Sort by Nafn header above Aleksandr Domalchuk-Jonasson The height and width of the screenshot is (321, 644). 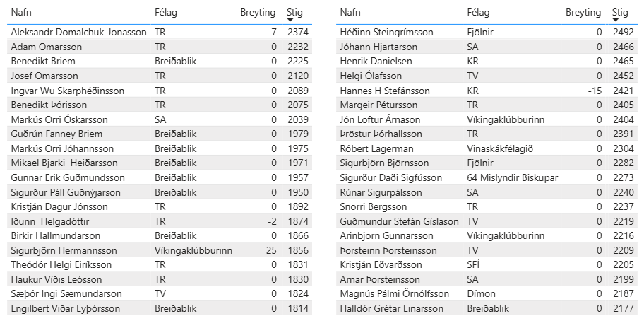pyautogui.click(x=22, y=13)
